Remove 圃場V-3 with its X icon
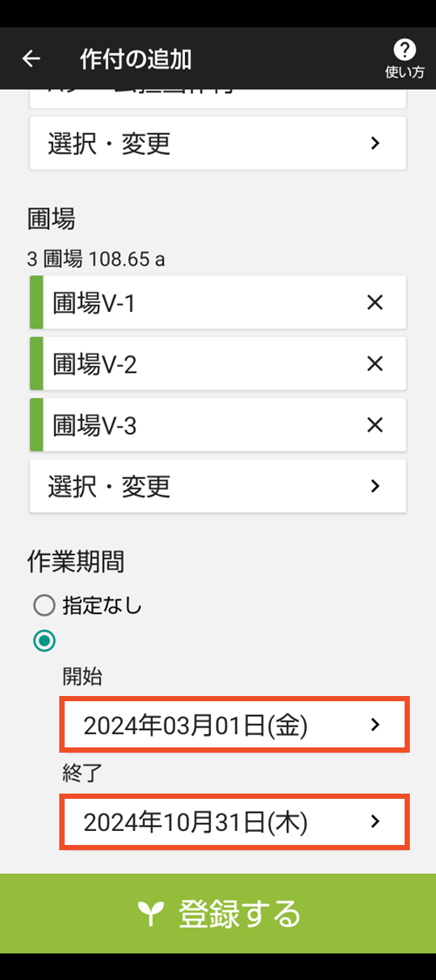This screenshot has width=436, height=980. 375,425
